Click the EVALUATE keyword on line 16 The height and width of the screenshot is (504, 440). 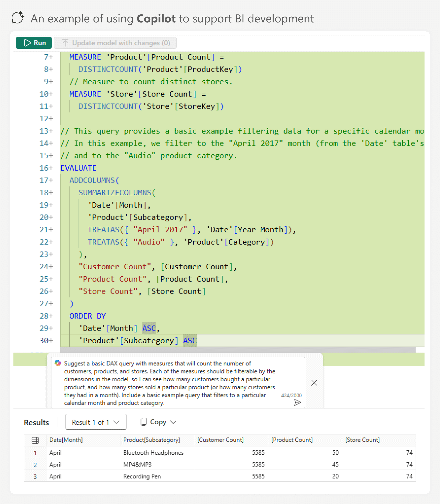(78, 168)
